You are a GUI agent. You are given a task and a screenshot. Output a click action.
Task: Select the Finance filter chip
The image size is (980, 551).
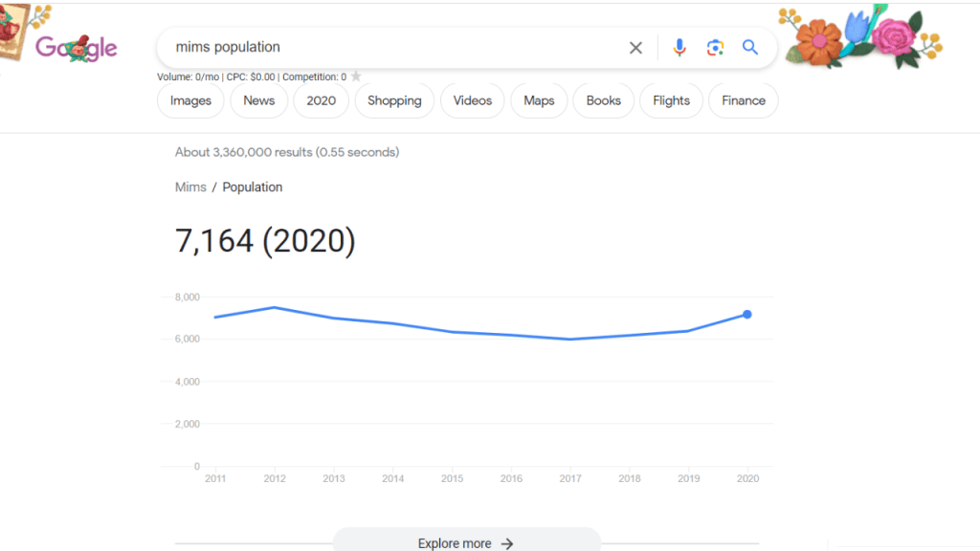click(x=743, y=100)
